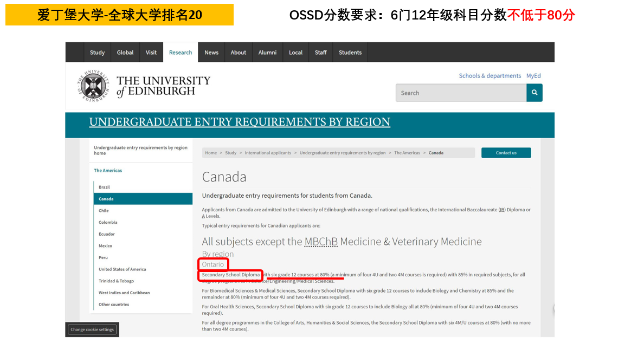Viewport: 644px width, 343px height.
Task: Click the search magnifier icon button
Action: click(534, 93)
